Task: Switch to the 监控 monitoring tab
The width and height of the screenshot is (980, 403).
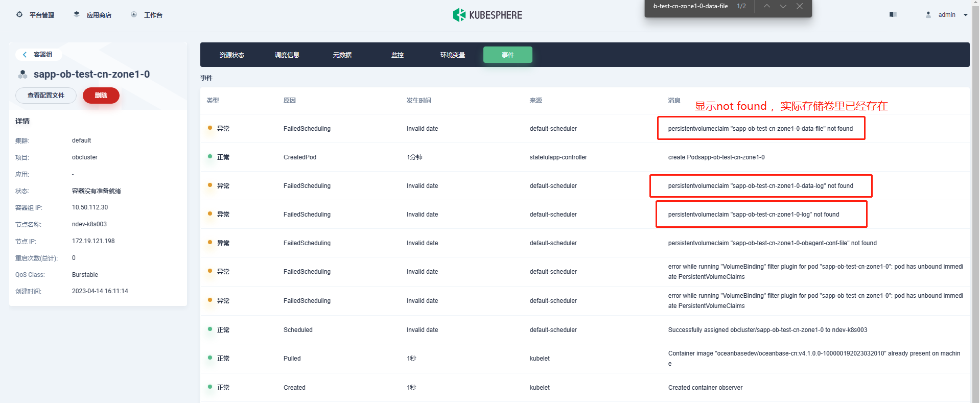Action: pos(398,55)
